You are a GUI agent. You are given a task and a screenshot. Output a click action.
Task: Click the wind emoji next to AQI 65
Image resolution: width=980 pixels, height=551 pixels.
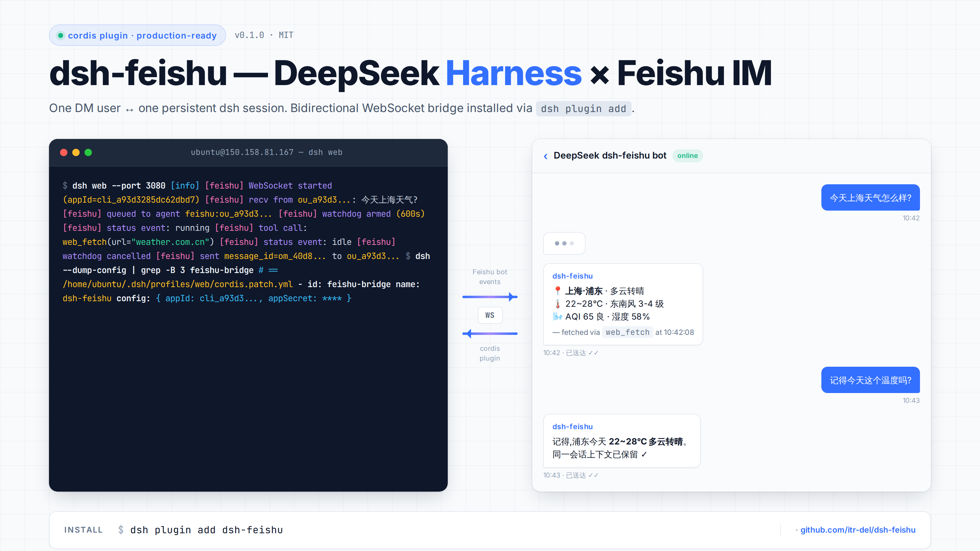click(557, 317)
